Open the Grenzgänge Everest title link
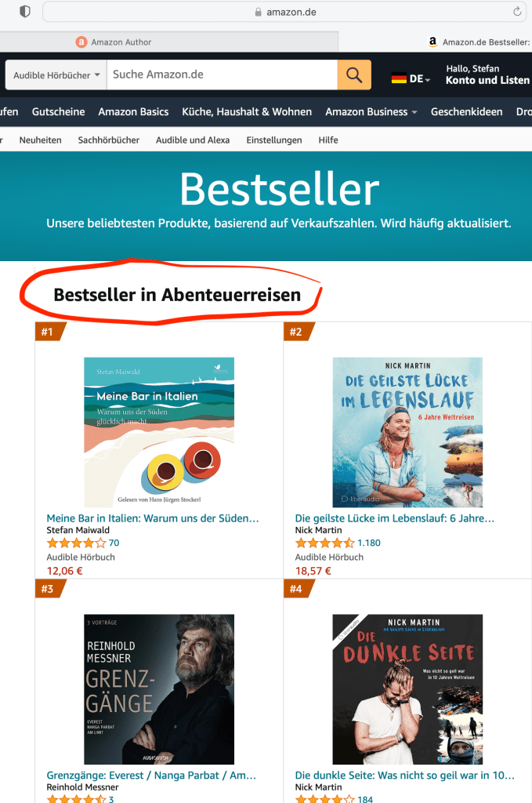 tap(151, 776)
